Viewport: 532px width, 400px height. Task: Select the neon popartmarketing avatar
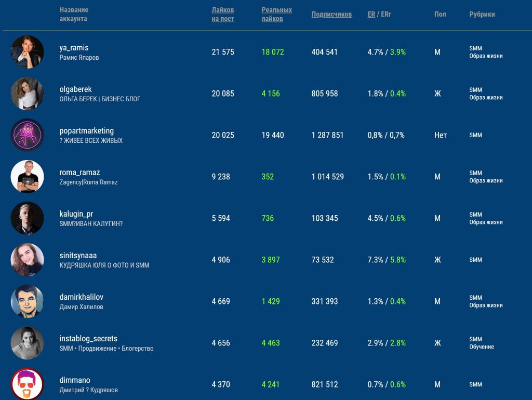(27, 135)
